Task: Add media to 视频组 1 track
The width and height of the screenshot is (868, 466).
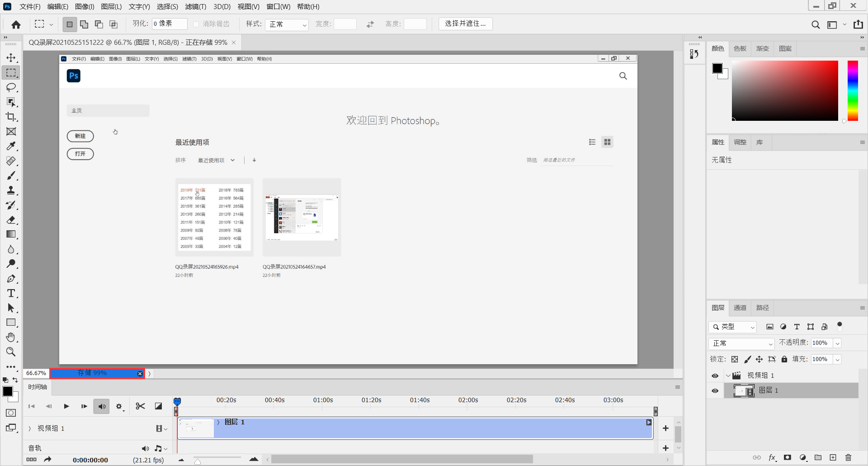Action: tap(665, 428)
